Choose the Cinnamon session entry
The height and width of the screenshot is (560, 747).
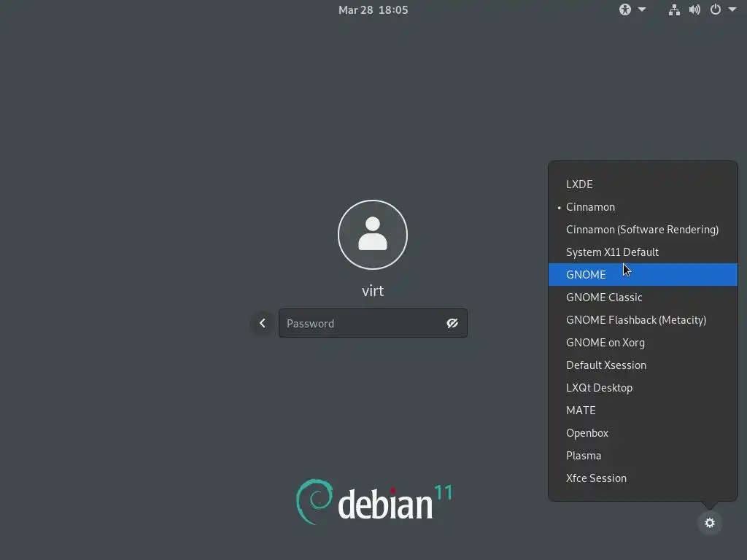click(643, 207)
